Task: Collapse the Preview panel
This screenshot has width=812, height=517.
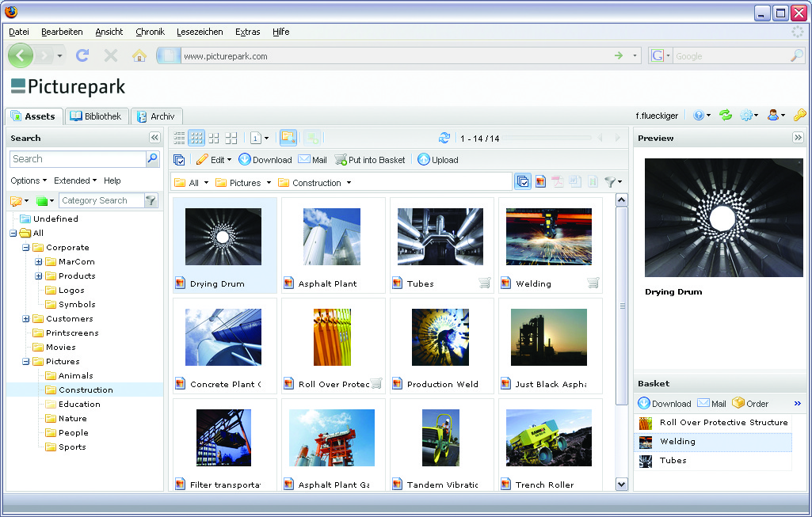Action: [x=798, y=137]
